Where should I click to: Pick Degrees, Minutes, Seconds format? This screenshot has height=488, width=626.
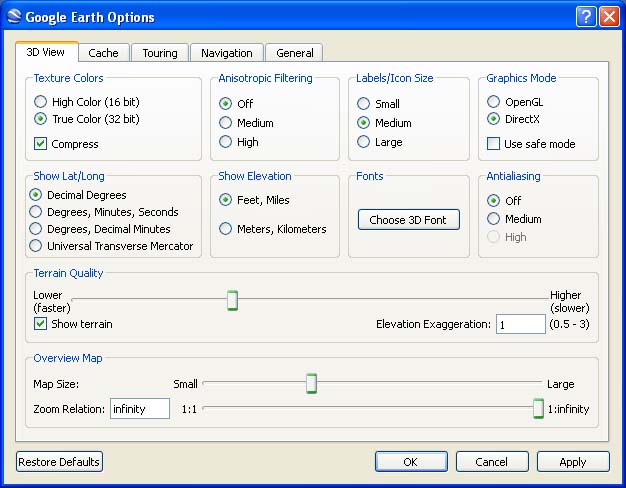pyautogui.click(x=37, y=212)
